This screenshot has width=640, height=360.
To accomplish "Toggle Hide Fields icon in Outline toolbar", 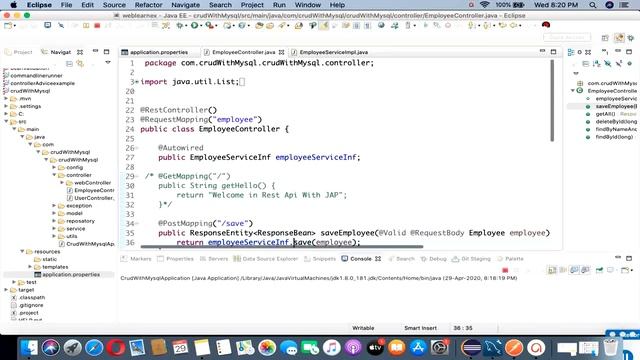I will click(x=608, y=64).
